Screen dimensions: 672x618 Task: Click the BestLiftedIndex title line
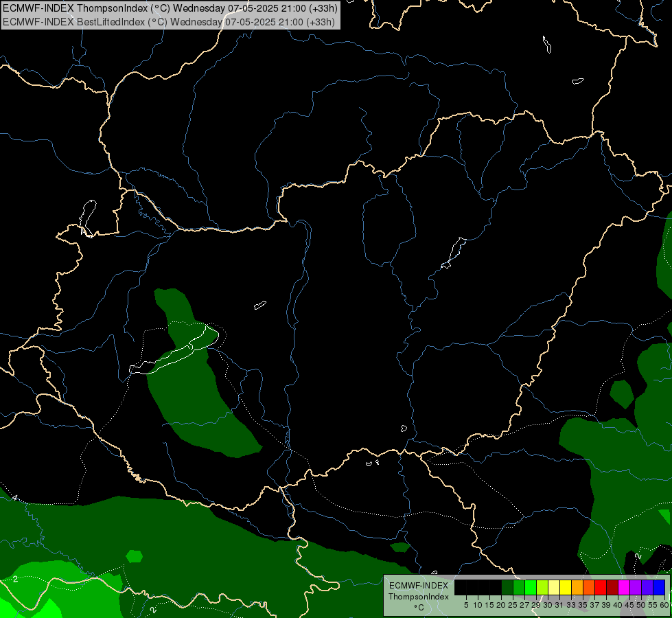click(169, 22)
